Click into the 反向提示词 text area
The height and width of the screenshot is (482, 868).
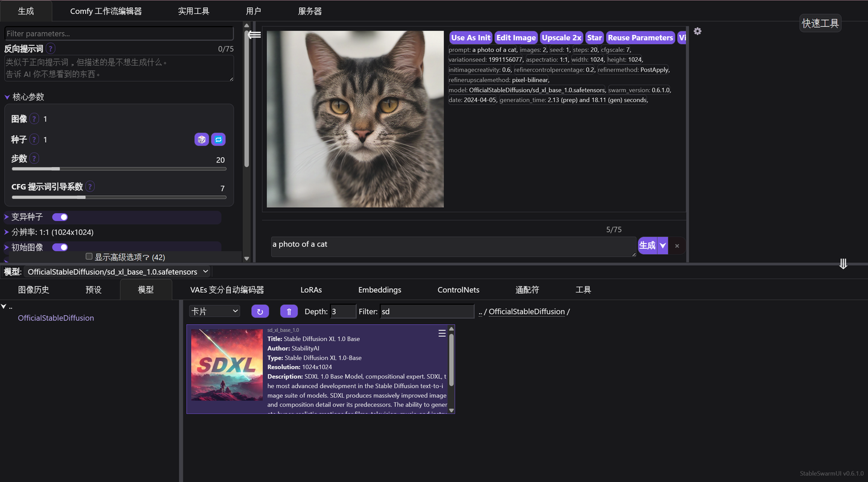(119, 68)
